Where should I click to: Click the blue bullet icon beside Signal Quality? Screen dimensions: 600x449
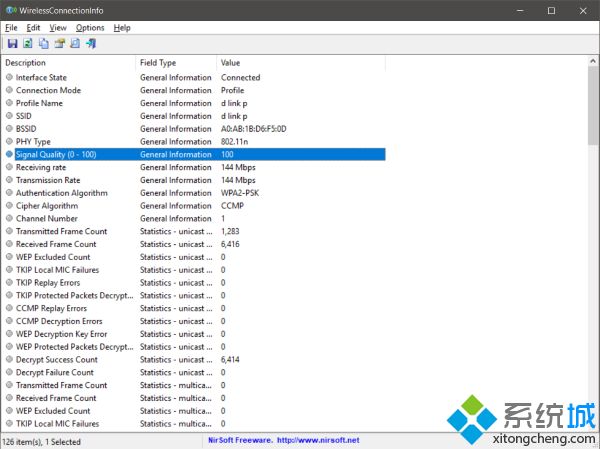point(10,154)
